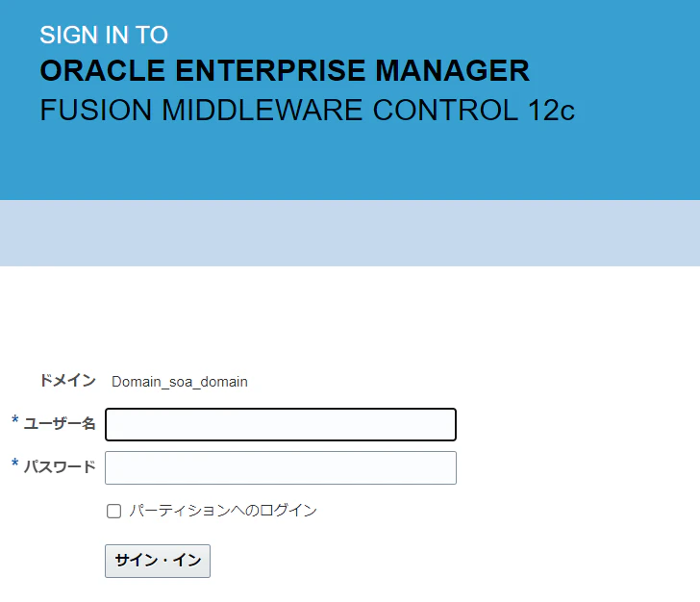This screenshot has width=700, height=602.
Task: Click the SIGN IN TO header text
Action: (x=104, y=35)
